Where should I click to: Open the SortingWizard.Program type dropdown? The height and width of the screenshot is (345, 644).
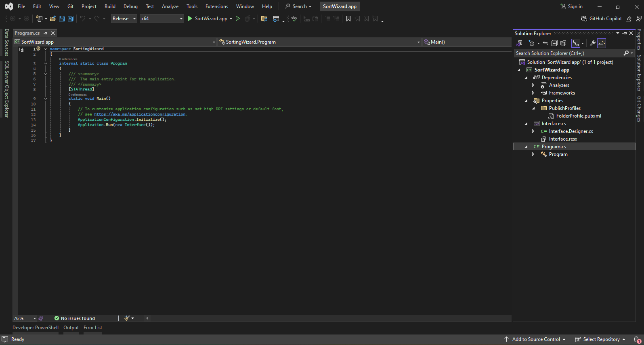(x=320, y=42)
